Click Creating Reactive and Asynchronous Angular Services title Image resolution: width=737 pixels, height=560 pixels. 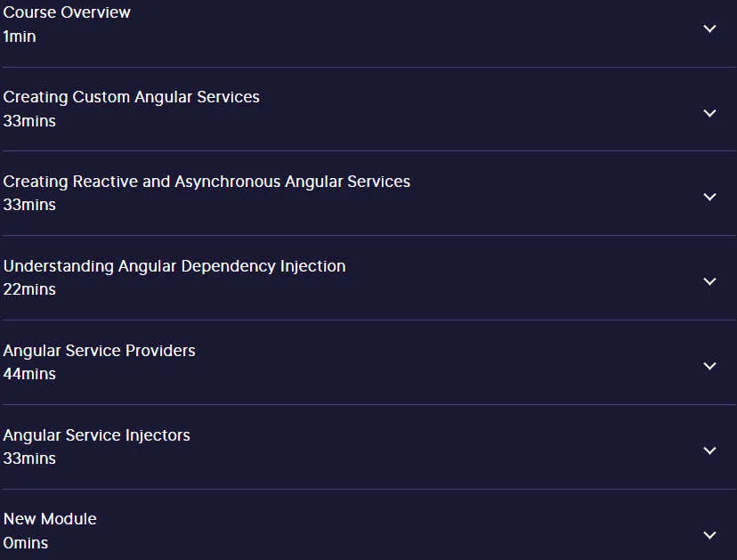click(x=207, y=182)
